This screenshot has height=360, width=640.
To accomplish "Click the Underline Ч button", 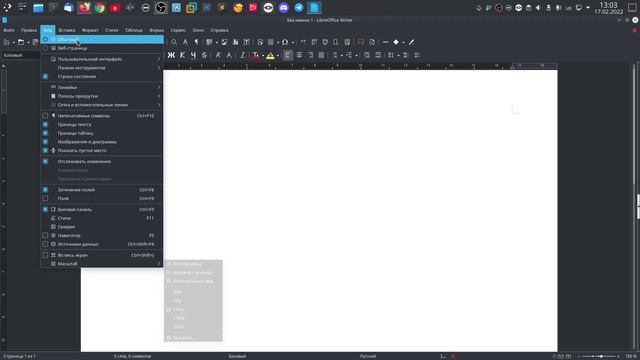I will [193, 55].
